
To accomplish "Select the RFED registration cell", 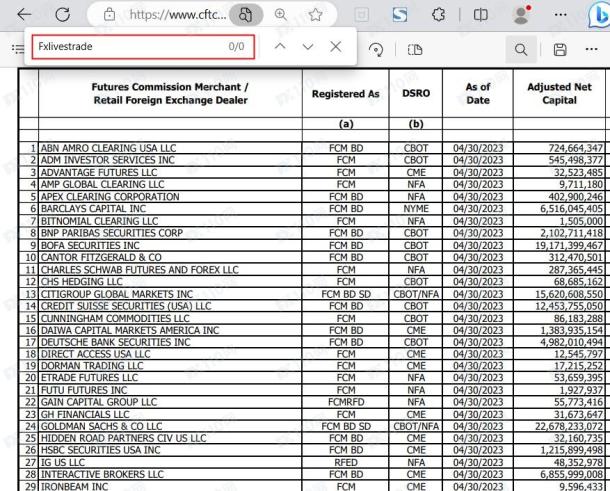I will (346, 463).
